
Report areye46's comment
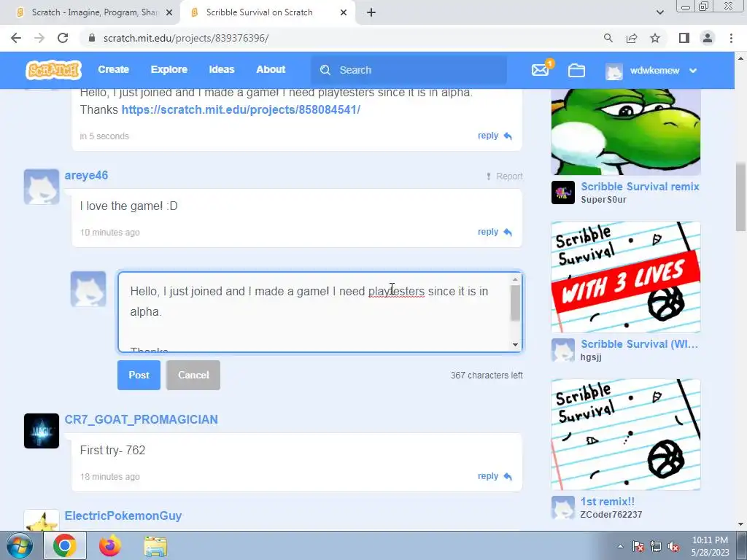click(x=505, y=176)
